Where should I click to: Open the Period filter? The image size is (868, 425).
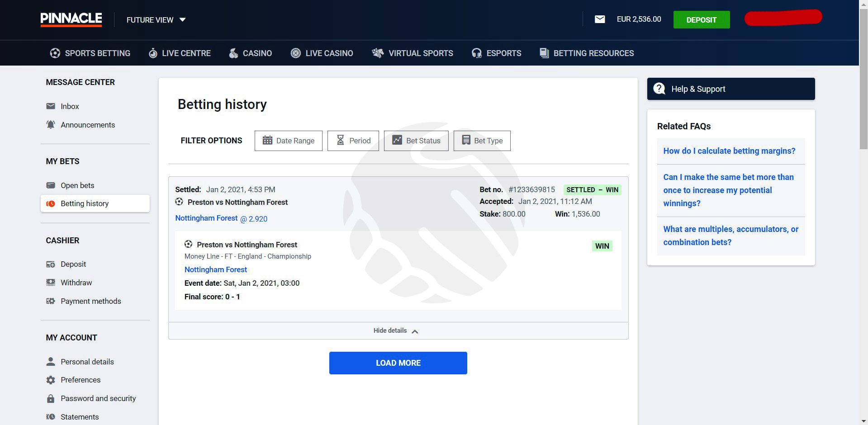(x=353, y=141)
